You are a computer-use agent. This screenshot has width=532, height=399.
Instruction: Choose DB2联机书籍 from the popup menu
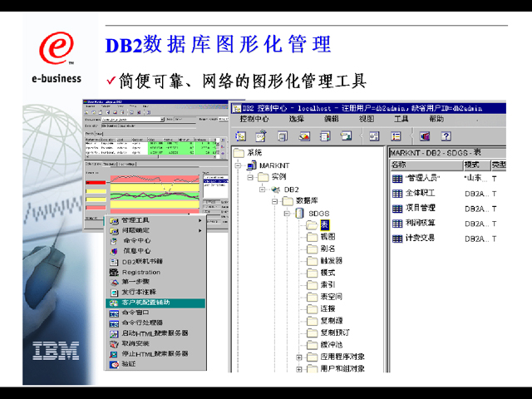tap(155, 262)
